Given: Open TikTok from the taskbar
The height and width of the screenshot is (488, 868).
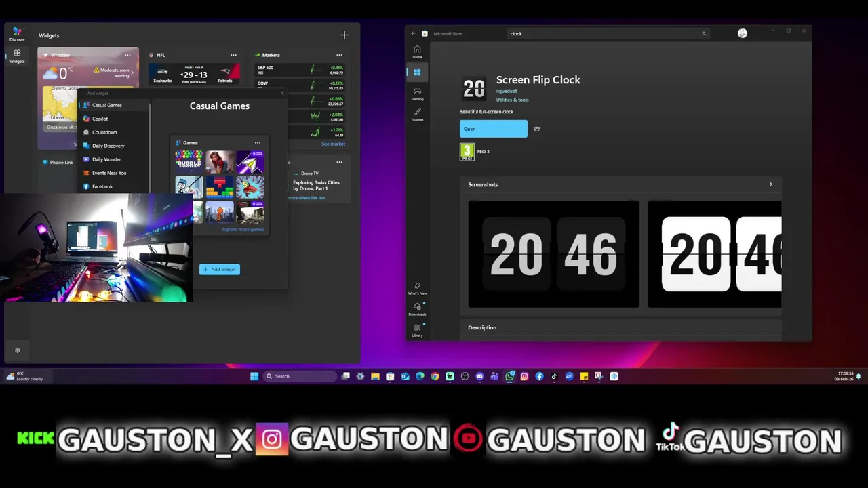Looking at the screenshot, I should (554, 376).
